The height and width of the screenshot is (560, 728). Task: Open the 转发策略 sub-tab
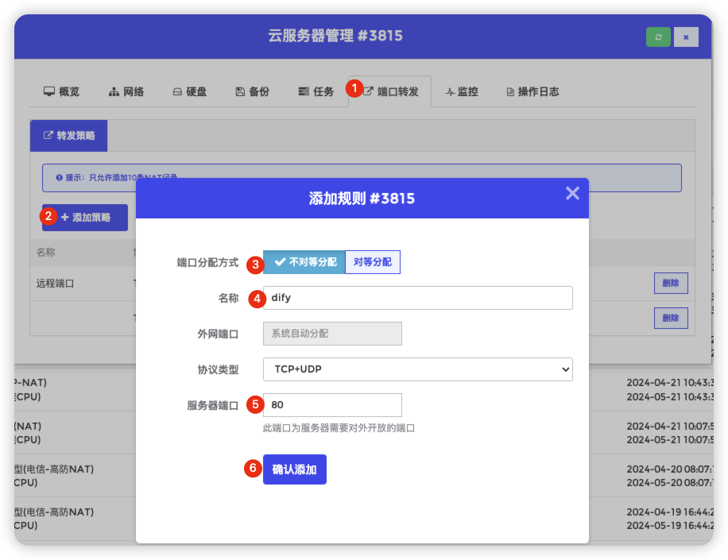pos(68,136)
